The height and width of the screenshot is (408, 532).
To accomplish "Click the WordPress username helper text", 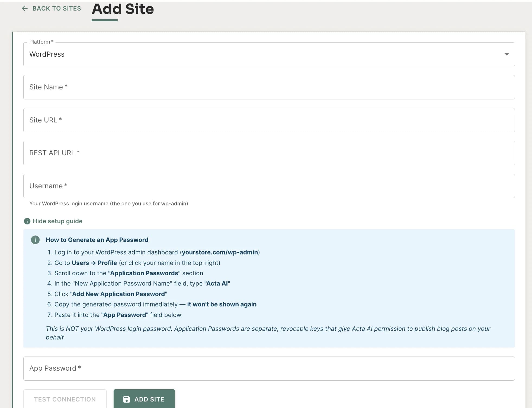I will click(108, 203).
